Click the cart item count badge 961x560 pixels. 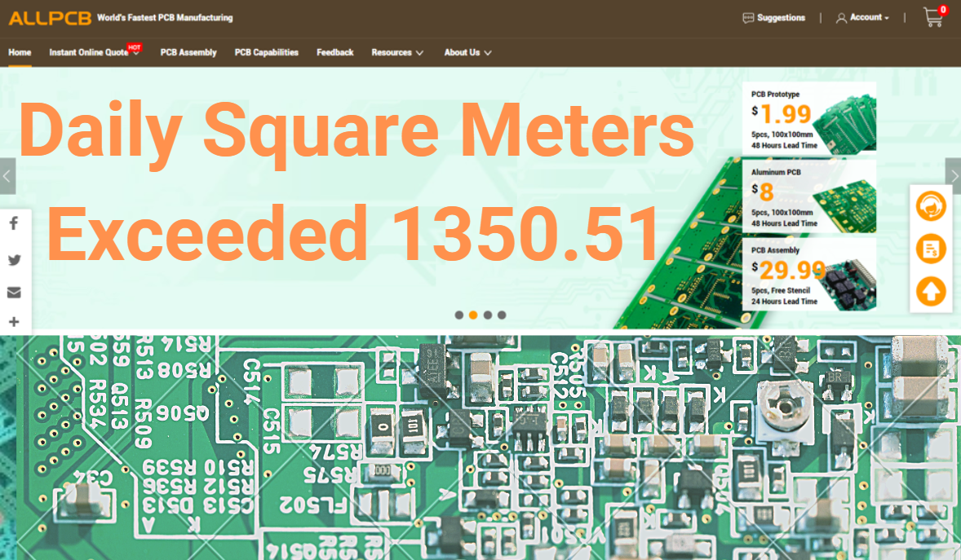coord(942,9)
